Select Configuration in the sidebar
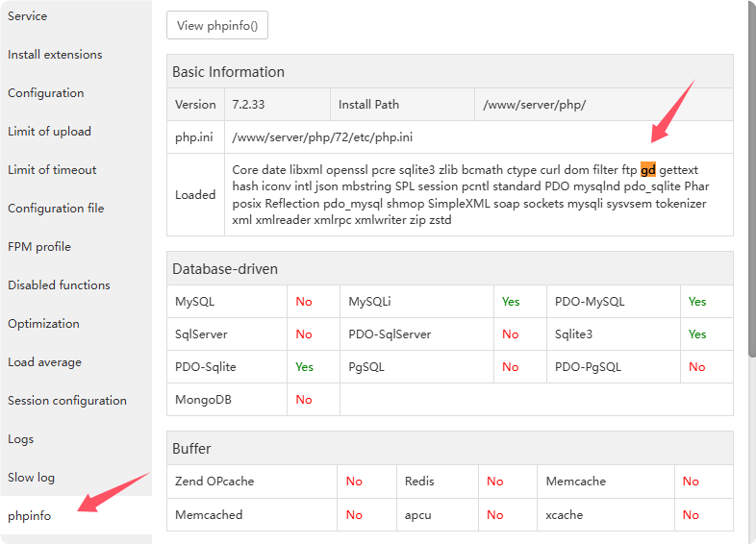Viewport: 756px width, 544px height. (46, 93)
